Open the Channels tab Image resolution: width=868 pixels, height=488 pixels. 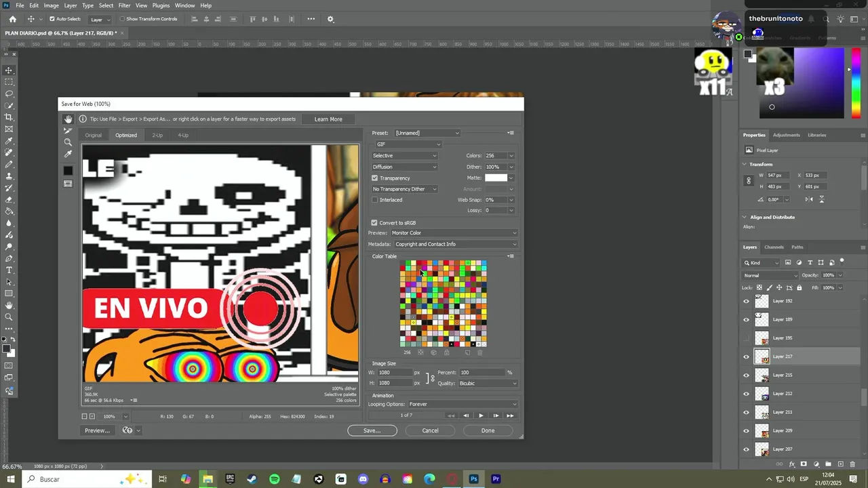(774, 247)
